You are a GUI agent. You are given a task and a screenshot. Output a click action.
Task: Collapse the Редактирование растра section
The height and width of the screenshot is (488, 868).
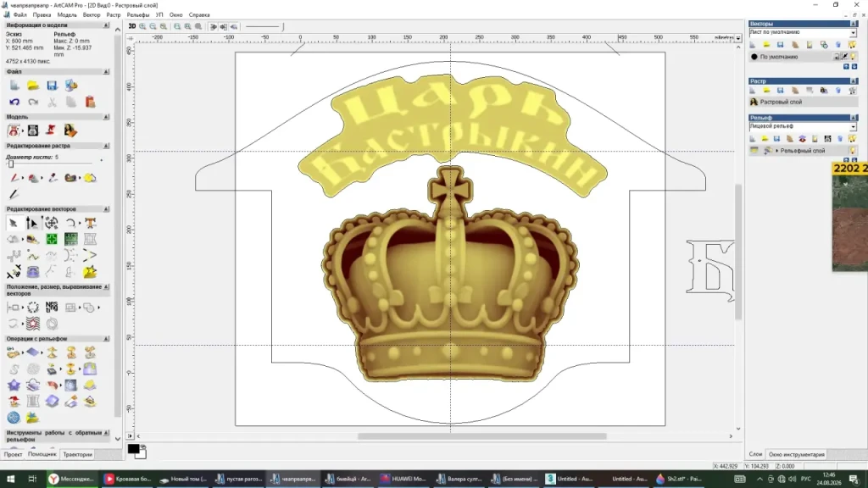point(106,146)
